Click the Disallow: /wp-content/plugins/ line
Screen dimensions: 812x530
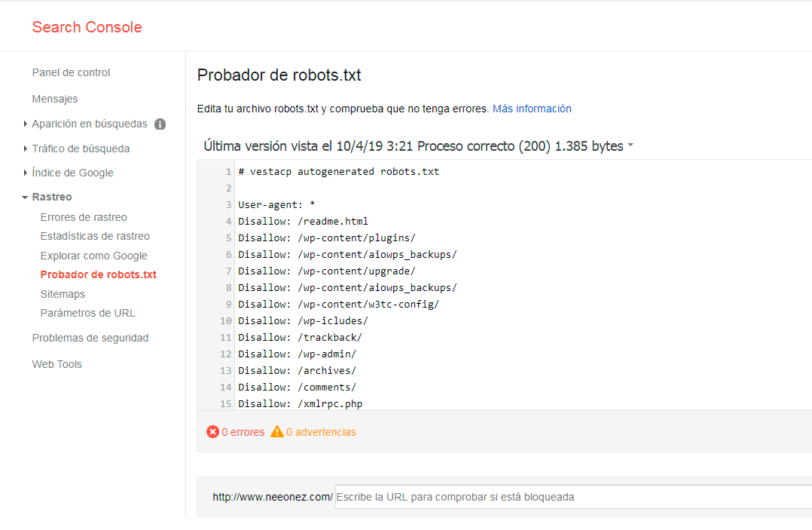pyautogui.click(x=327, y=237)
